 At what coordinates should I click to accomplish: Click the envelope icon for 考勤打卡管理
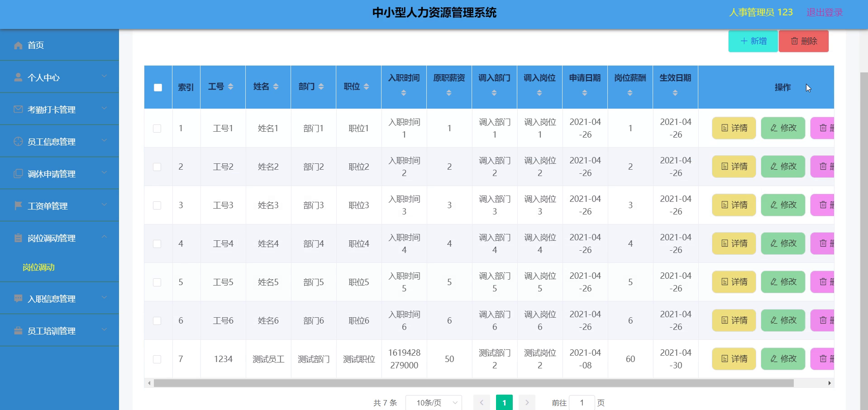pyautogui.click(x=18, y=110)
